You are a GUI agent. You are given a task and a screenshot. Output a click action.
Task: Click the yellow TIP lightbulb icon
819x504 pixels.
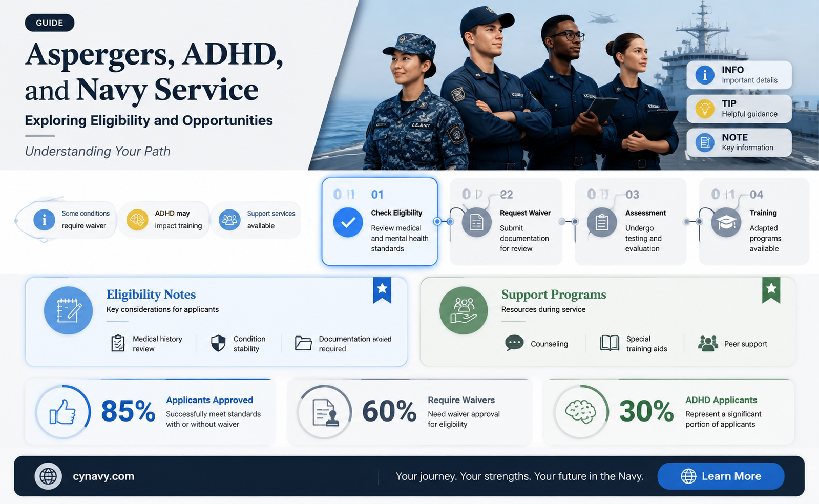(705, 109)
